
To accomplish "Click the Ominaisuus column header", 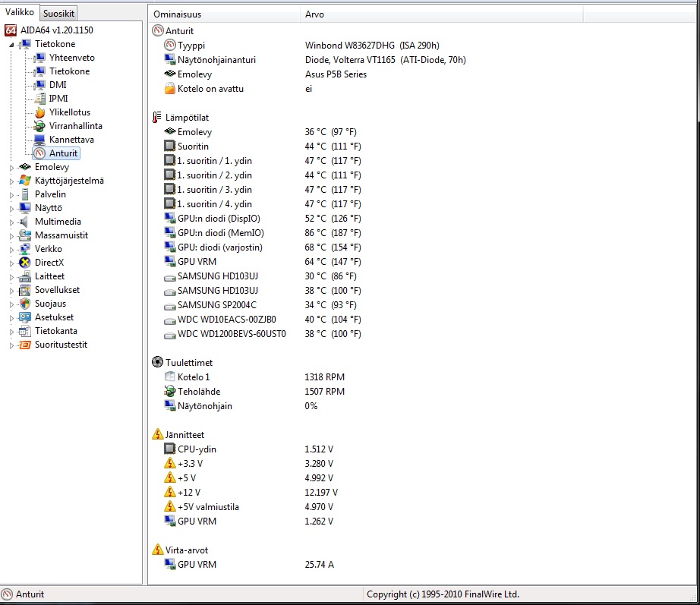I will pyautogui.click(x=224, y=14).
